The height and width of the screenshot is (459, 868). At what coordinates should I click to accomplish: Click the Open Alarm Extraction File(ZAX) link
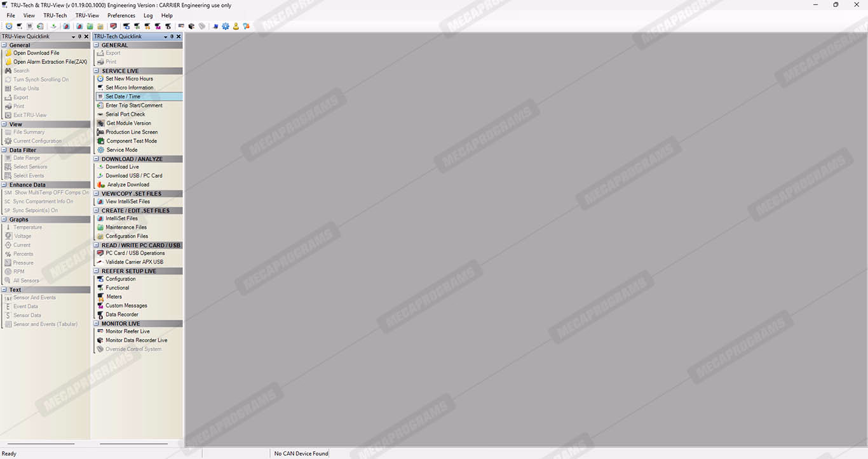coord(50,62)
